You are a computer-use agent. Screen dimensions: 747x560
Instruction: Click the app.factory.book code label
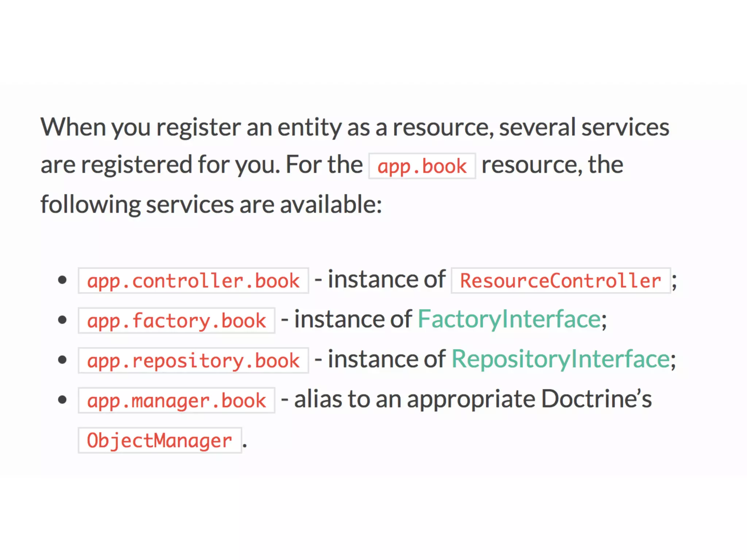pyautogui.click(x=177, y=321)
